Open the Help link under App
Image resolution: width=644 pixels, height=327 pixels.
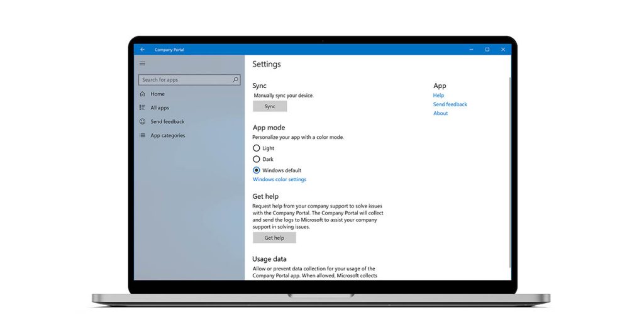click(x=438, y=96)
